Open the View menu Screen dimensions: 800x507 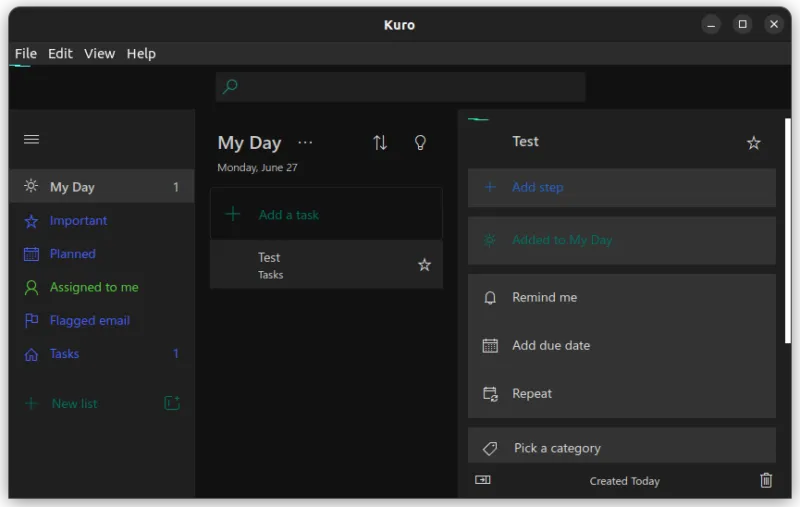click(99, 53)
